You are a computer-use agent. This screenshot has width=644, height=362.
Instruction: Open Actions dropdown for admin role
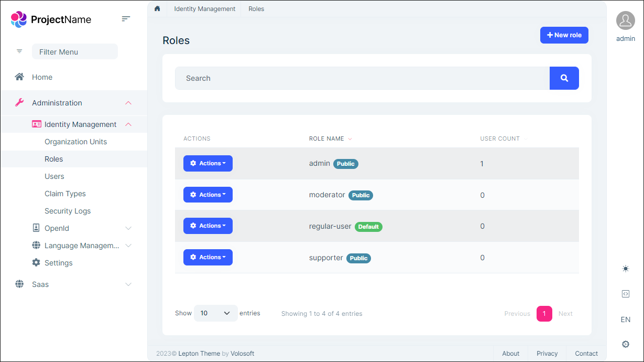(x=208, y=163)
